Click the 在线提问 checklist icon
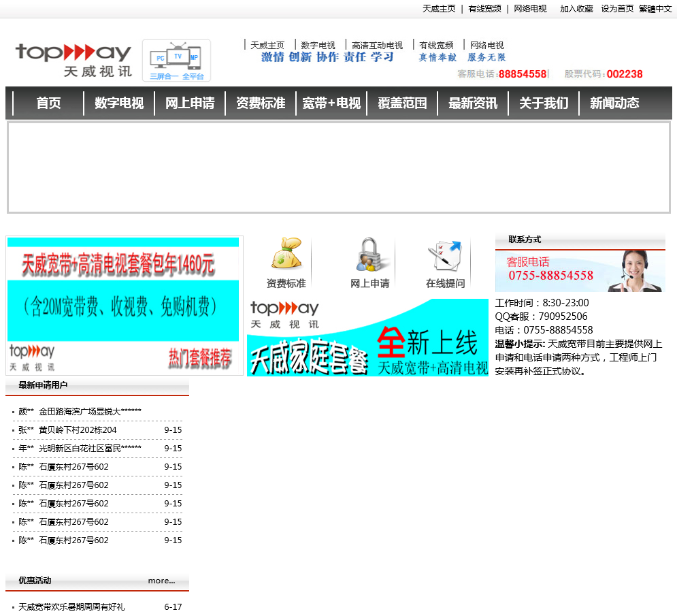Image resolution: width=677 pixels, height=616 pixels. (x=445, y=255)
